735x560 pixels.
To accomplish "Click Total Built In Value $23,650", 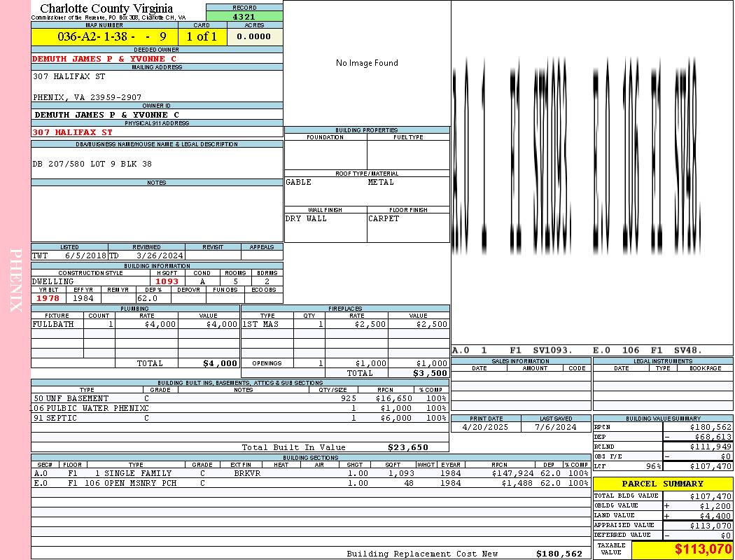I will coord(408,447).
